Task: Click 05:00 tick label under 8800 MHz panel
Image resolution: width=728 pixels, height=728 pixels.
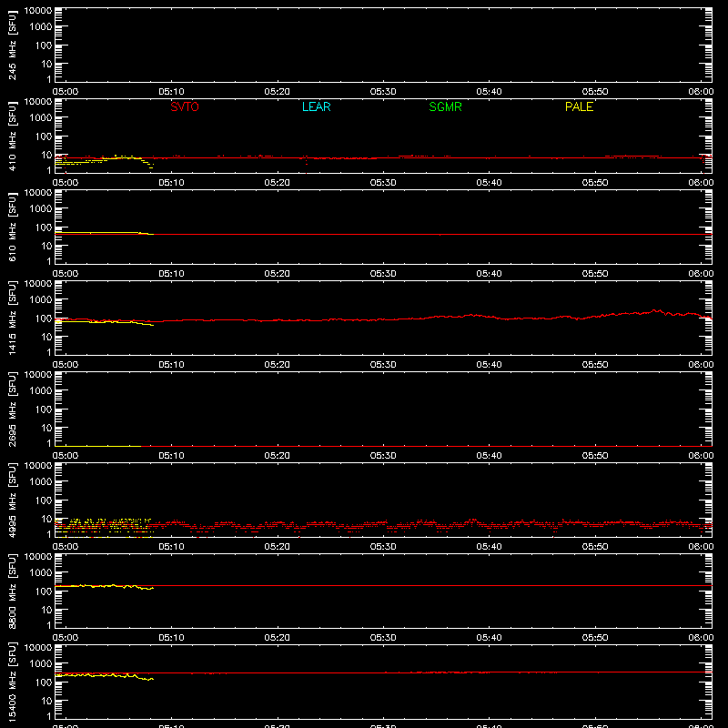Action: (66, 638)
